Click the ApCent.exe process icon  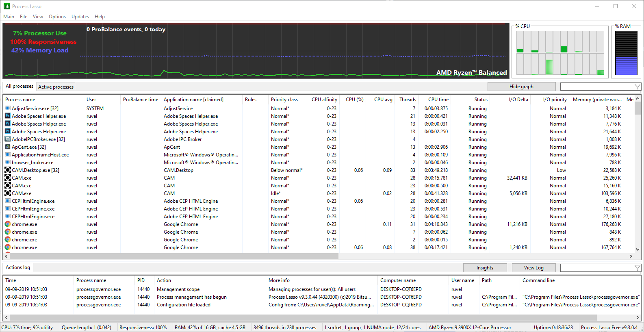pos(8,147)
